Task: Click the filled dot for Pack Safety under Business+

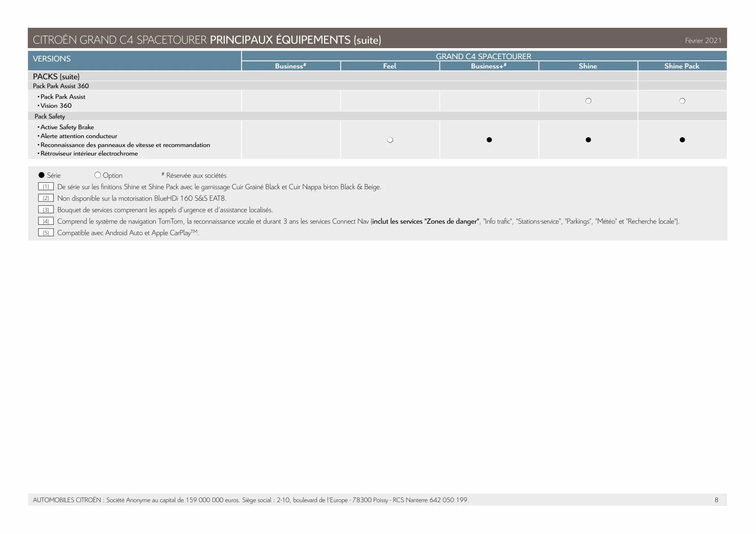Action: pyautogui.click(x=489, y=140)
